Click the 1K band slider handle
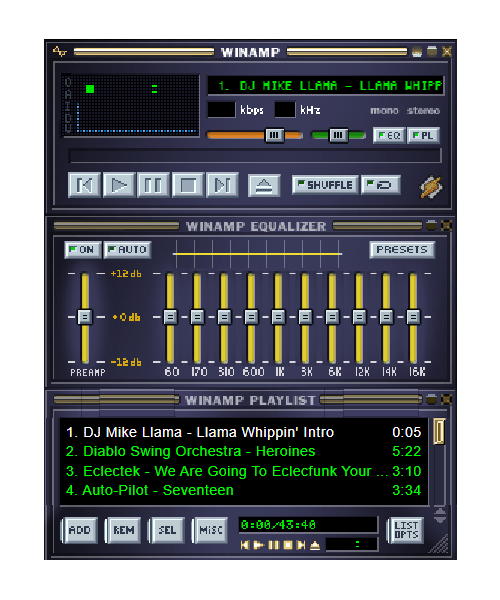The image size is (500, 600). click(x=278, y=317)
